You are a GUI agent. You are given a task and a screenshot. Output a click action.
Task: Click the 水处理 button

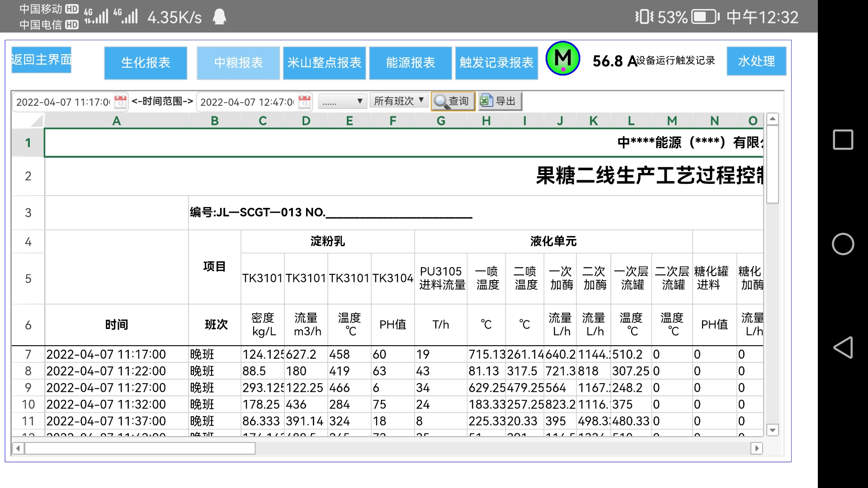click(756, 61)
